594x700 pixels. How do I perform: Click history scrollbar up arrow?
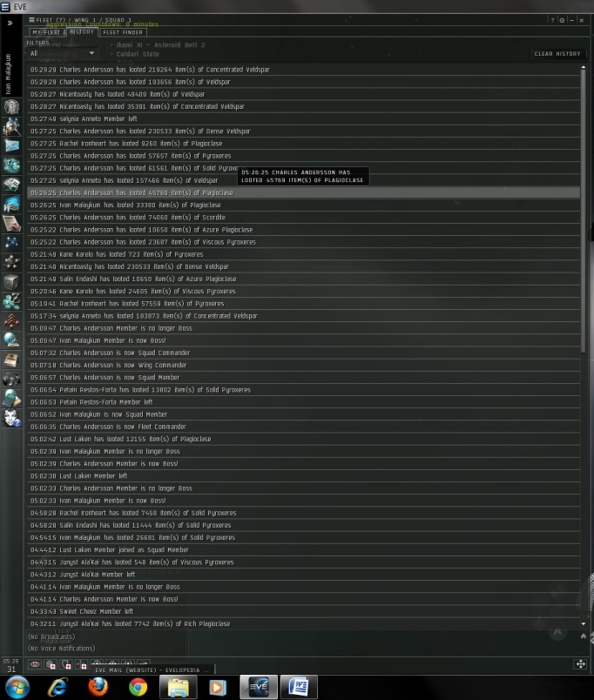tap(584, 67)
